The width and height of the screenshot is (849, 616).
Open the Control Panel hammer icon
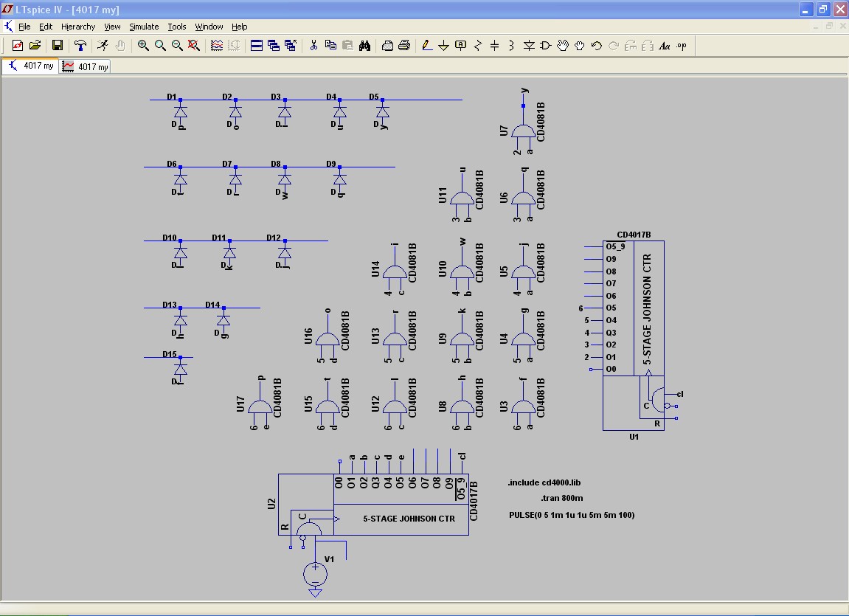pyautogui.click(x=80, y=46)
